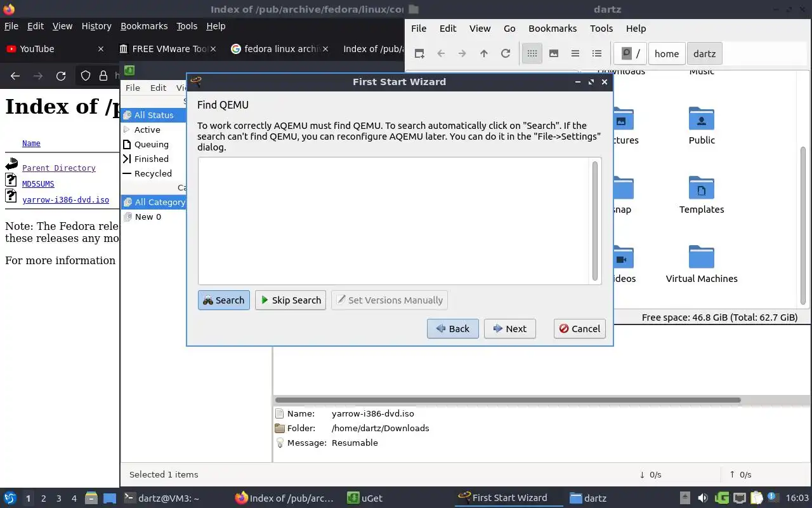
Task: Switch to fedora linux archive Google tab
Action: [x=279, y=49]
